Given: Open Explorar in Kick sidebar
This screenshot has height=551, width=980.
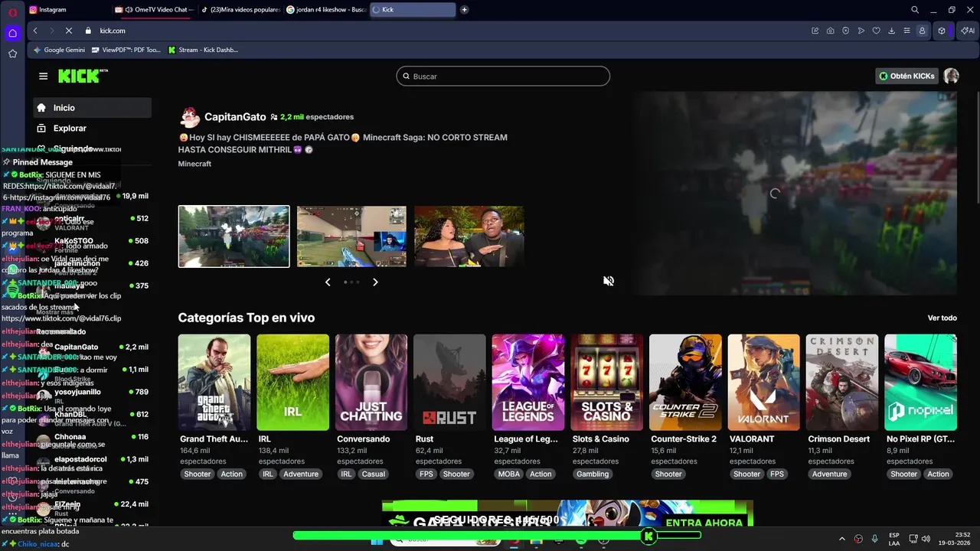Looking at the screenshot, I should coord(92,129).
